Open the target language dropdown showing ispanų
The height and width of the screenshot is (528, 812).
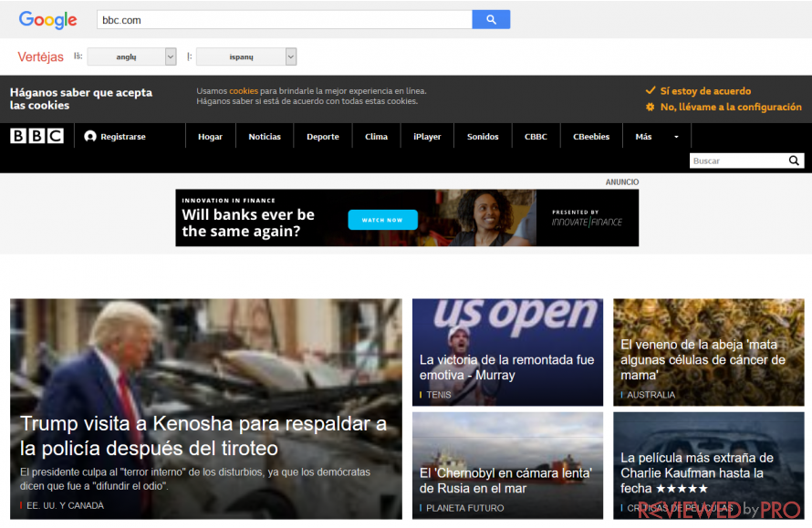click(x=246, y=57)
